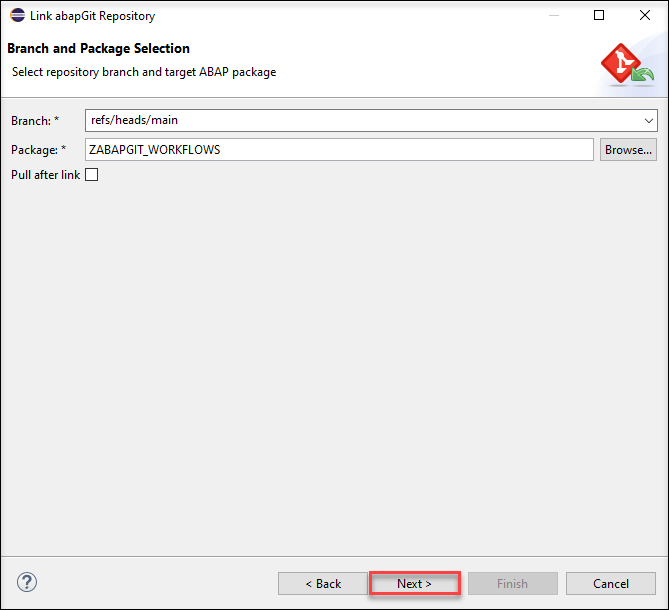
Task: Close the dialog with the X button
Action: tap(645, 15)
